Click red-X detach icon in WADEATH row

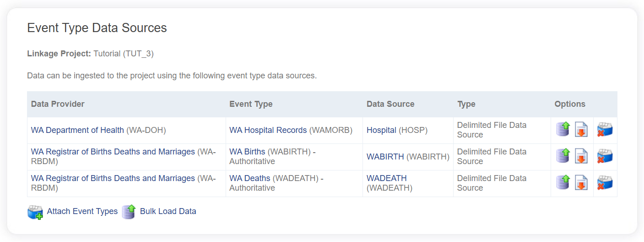click(x=605, y=183)
